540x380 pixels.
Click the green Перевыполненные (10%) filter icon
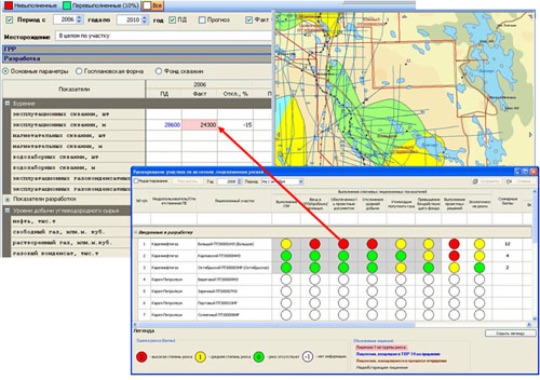66,5
